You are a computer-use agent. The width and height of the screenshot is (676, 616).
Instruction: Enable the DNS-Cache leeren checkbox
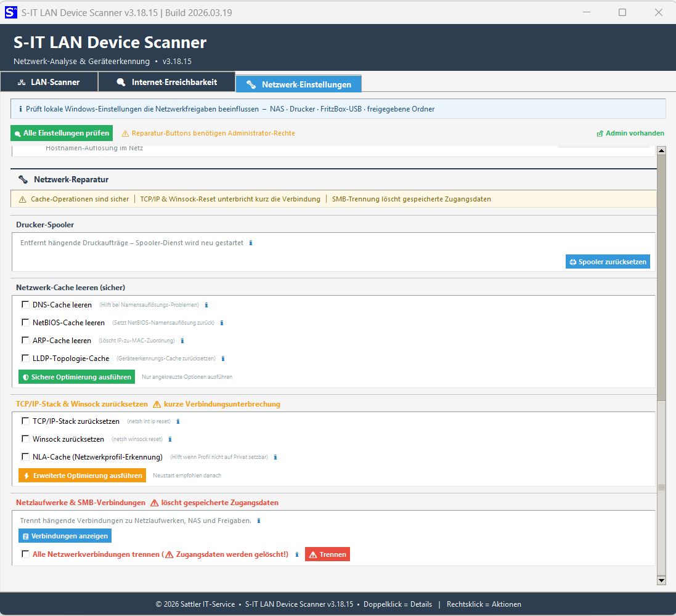coord(26,304)
